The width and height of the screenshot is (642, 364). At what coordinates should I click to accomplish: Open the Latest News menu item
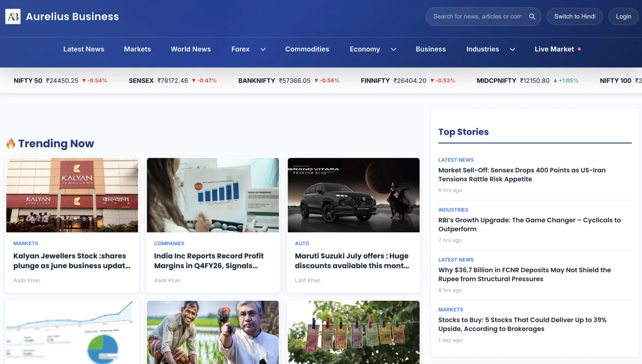tap(83, 49)
